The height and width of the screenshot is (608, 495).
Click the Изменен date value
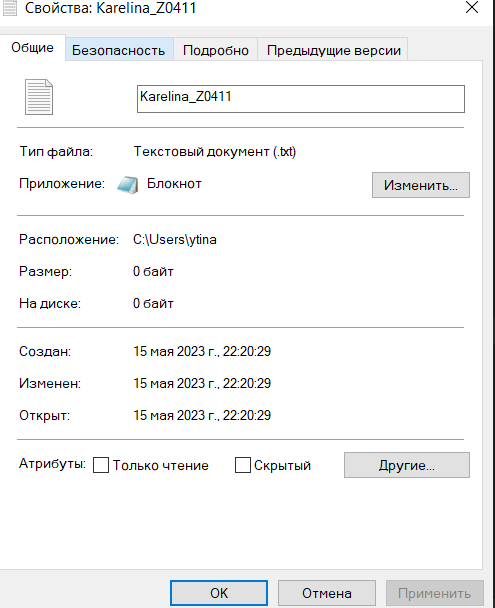(x=202, y=383)
